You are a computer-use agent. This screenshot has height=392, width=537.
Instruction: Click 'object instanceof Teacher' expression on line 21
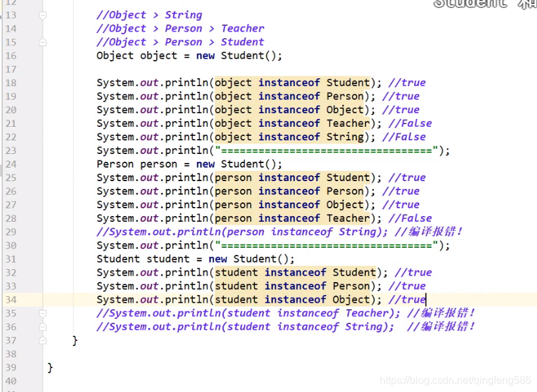pos(292,124)
